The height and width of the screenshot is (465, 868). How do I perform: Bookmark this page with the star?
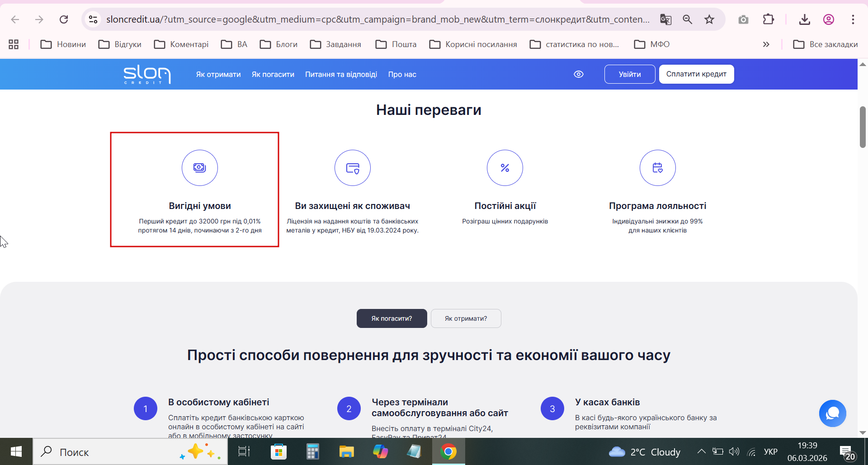click(x=709, y=19)
